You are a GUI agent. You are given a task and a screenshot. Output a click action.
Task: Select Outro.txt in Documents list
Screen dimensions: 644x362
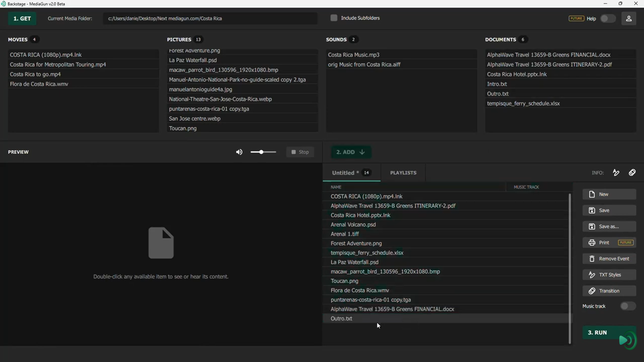[x=560, y=94]
